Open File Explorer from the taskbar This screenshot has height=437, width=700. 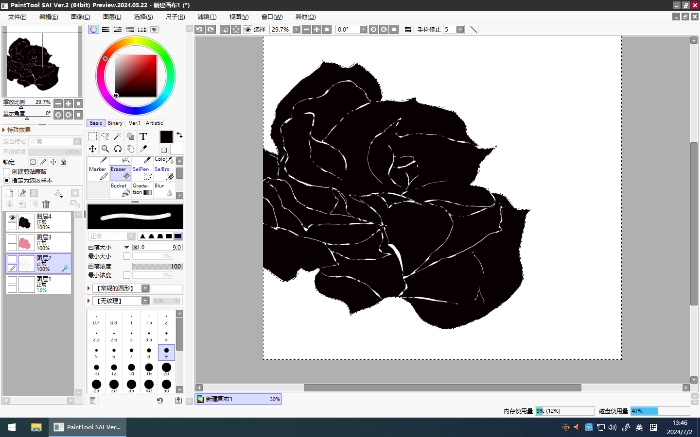click(x=37, y=427)
